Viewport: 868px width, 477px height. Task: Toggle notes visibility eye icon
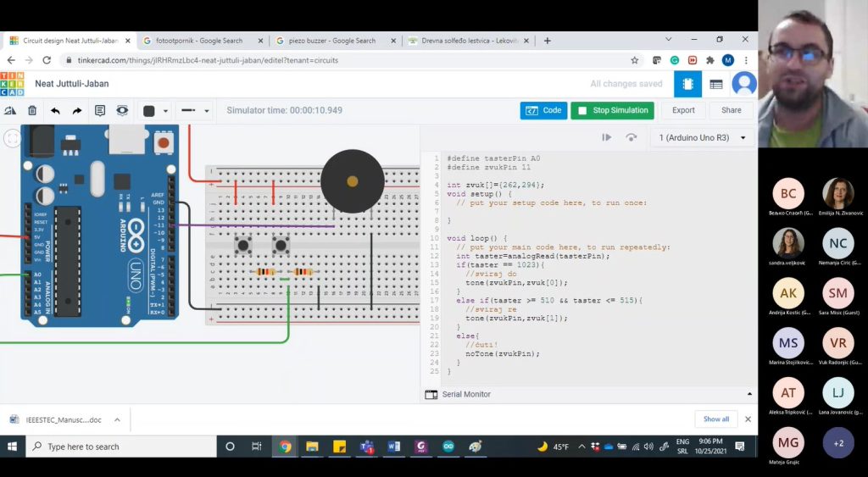point(122,110)
